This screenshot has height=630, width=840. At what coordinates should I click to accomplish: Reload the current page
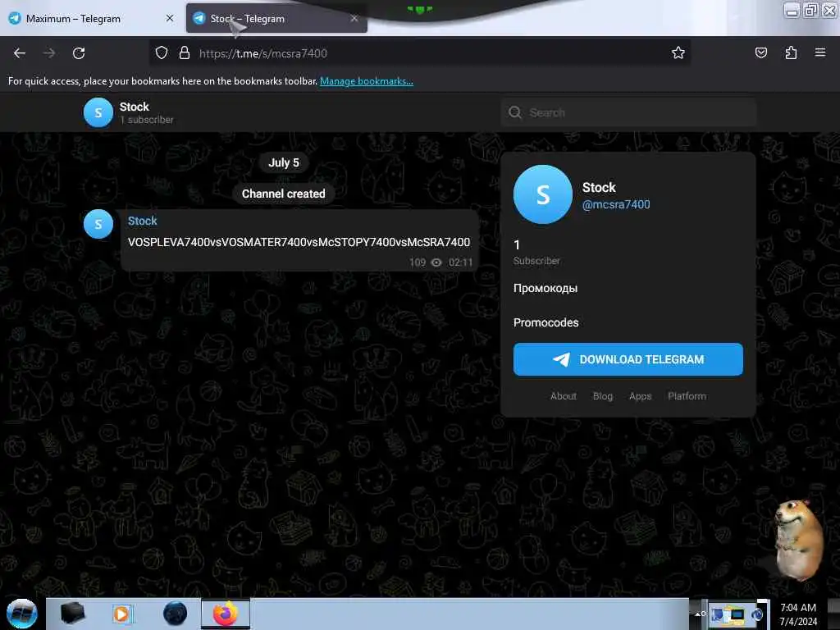79,53
